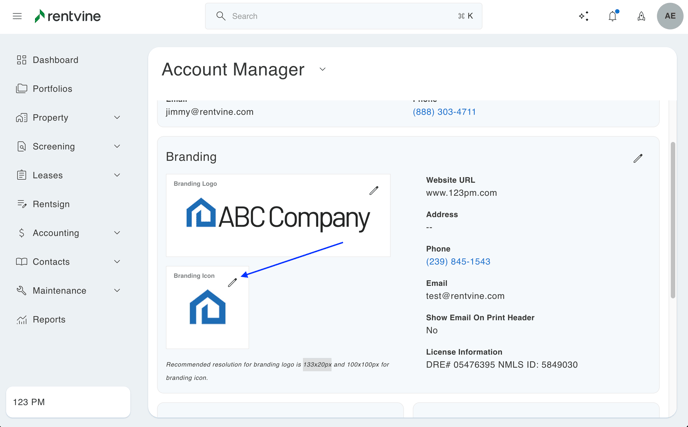Image resolution: width=688 pixels, height=427 pixels.
Task: Click the AI sparkle icon
Action: tap(584, 16)
